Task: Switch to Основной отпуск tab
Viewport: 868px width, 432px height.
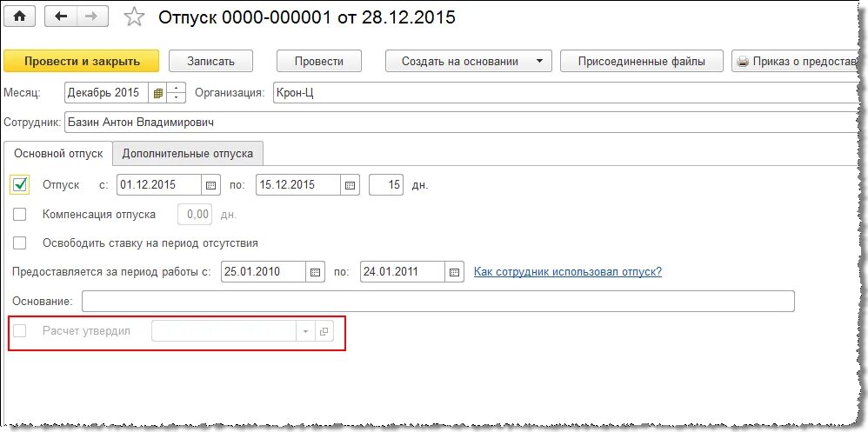Action: tap(58, 153)
